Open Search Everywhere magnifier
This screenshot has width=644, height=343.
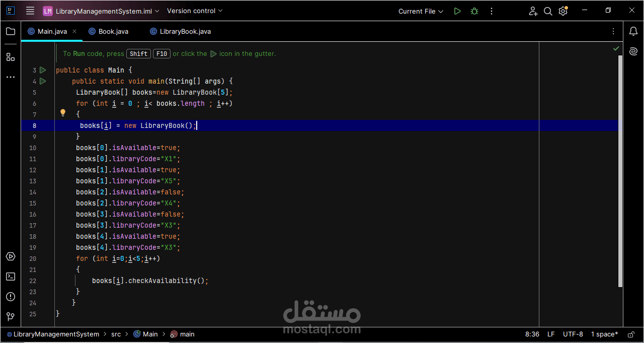[548, 11]
